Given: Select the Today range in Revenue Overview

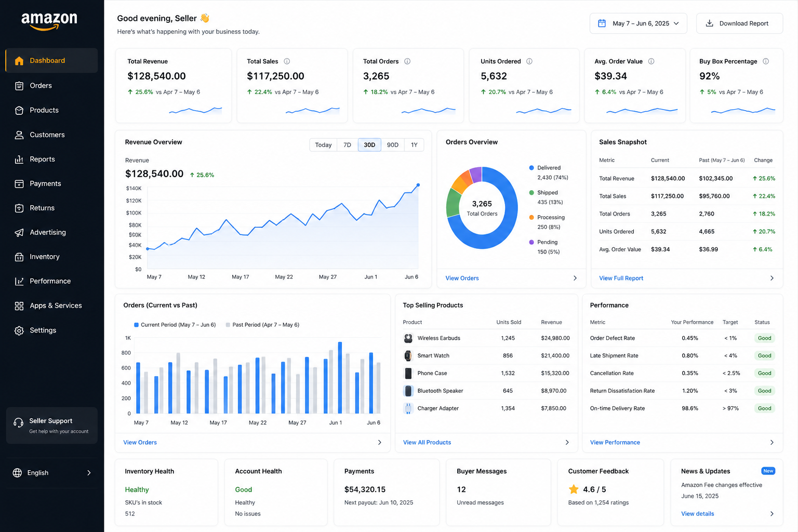Looking at the screenshot, I should click(x=323, y=145).
